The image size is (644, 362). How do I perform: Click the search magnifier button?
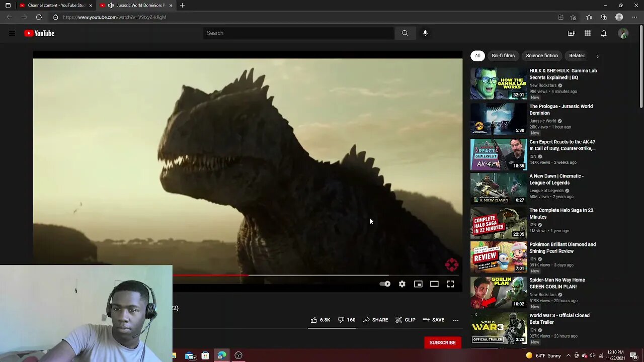coord(405,33)
